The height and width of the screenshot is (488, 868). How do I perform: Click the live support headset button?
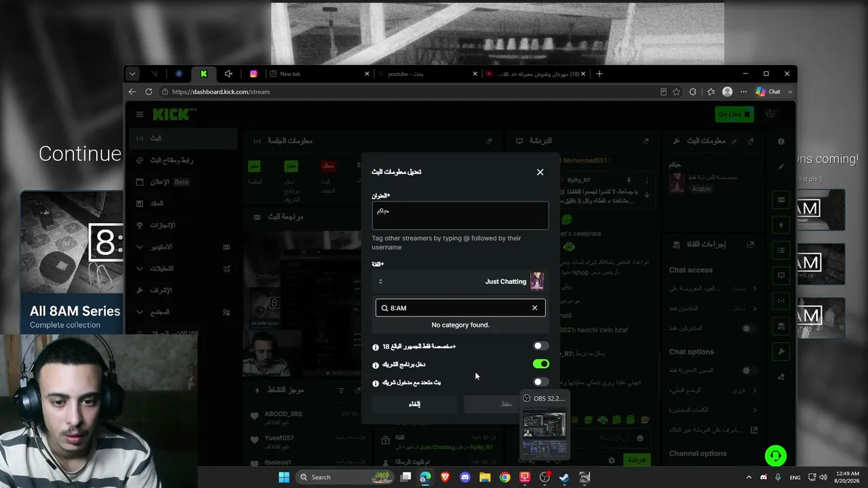click(x=776, y=455)
